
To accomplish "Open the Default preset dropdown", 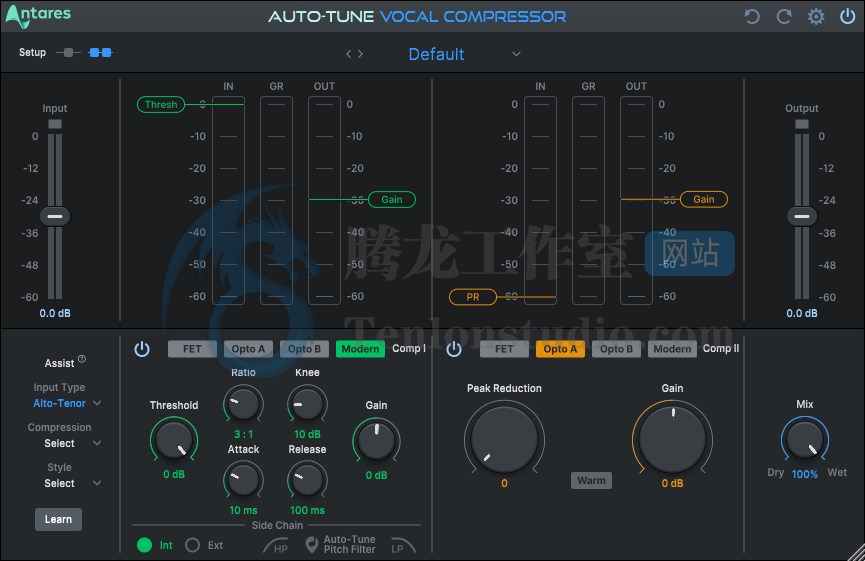I will pos(463,54).
